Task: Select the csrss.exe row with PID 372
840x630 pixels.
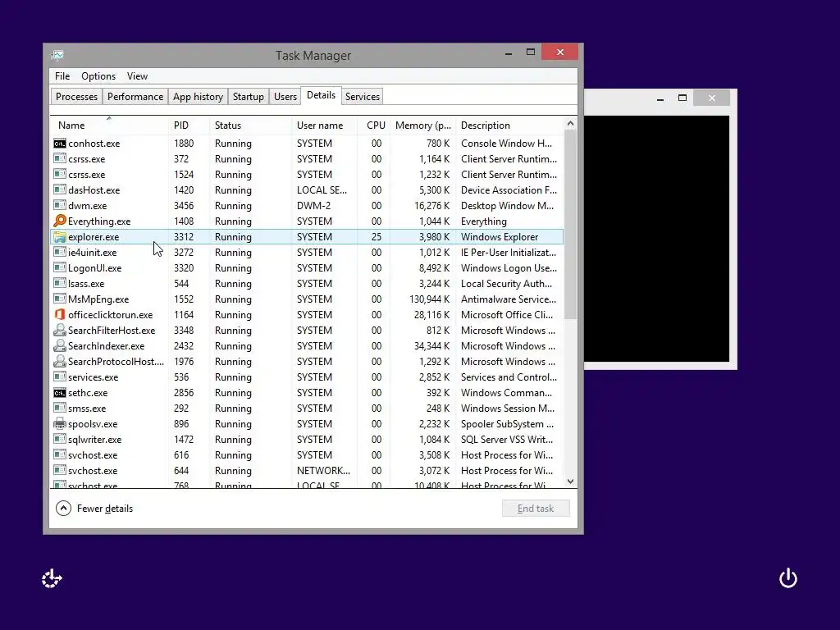Action: pyautogui.click(x=307, y=159)
